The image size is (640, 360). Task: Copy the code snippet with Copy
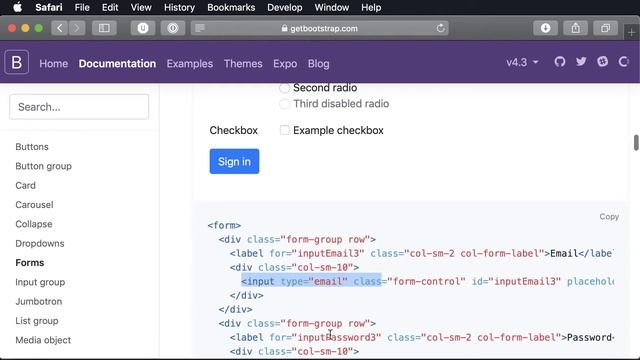(609, 216)
